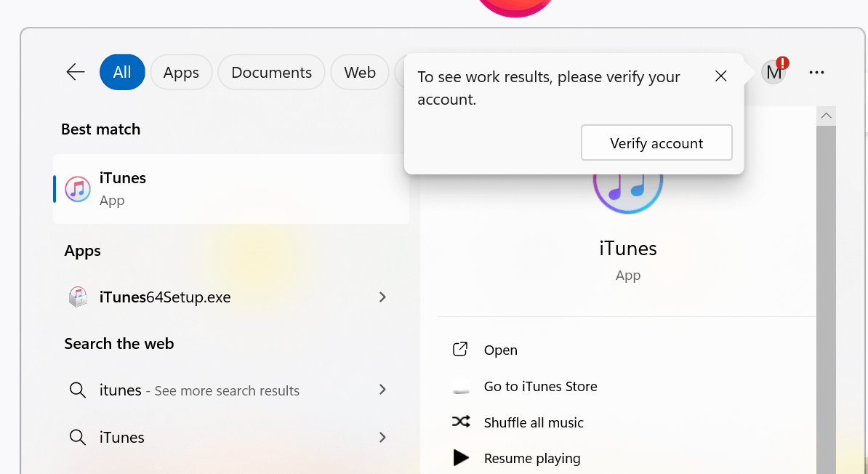Select the All filter tab
868x474 pixels.
tap(122, 72)
